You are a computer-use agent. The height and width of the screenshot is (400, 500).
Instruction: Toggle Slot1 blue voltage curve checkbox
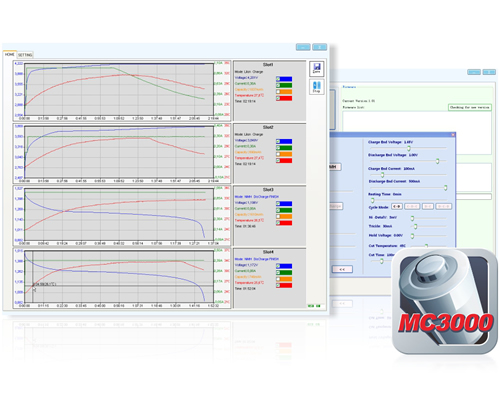278,79
